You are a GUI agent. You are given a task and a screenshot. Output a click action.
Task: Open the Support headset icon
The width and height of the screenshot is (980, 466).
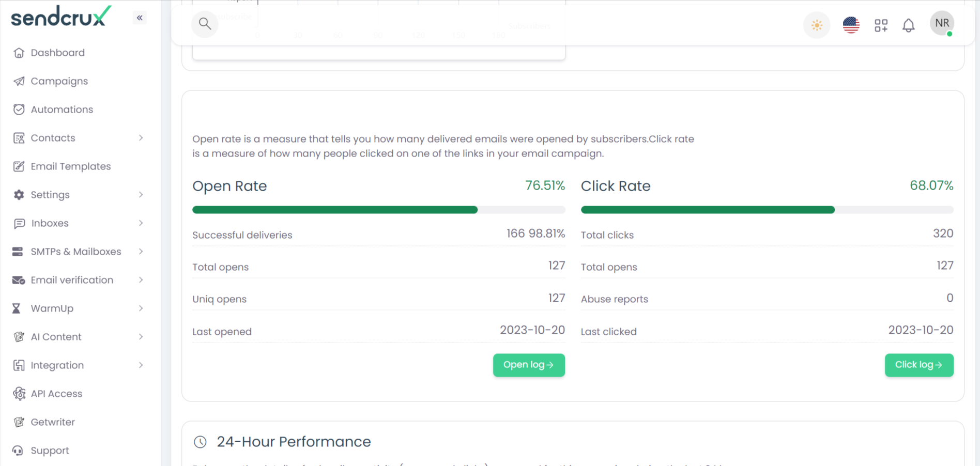coord(18,451)
